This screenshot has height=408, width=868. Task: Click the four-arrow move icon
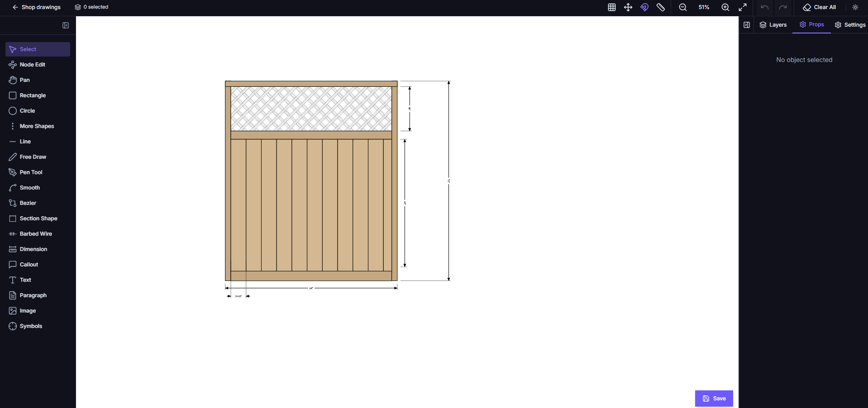coord(628,7)
